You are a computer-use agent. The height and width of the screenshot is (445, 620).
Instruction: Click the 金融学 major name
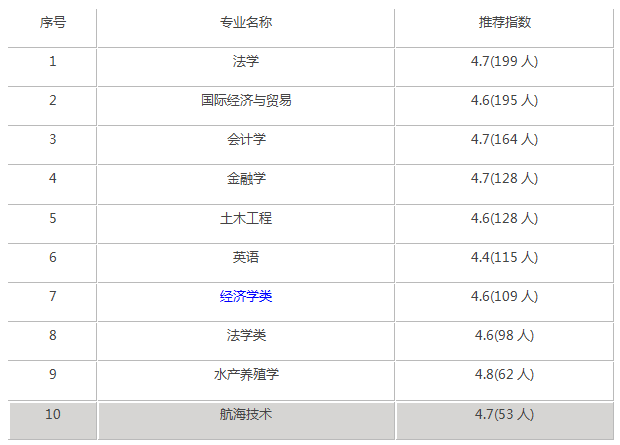click(x=245, y=178)
